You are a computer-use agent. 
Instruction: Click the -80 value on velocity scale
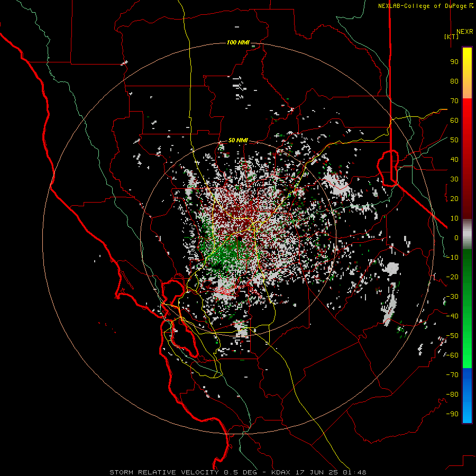coord(452,395)
